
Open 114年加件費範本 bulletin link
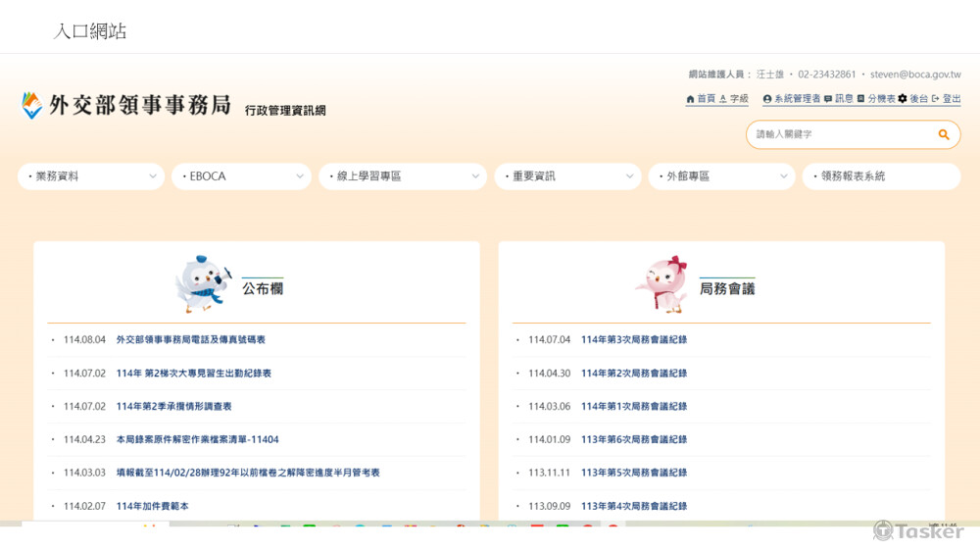click(x=152, y=506)
